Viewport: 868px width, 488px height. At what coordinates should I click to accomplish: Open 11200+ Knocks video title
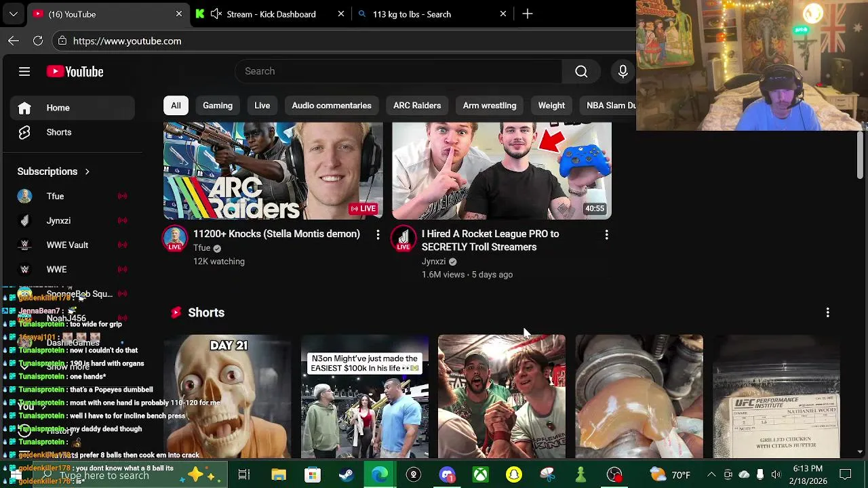[x=277, y=234]
